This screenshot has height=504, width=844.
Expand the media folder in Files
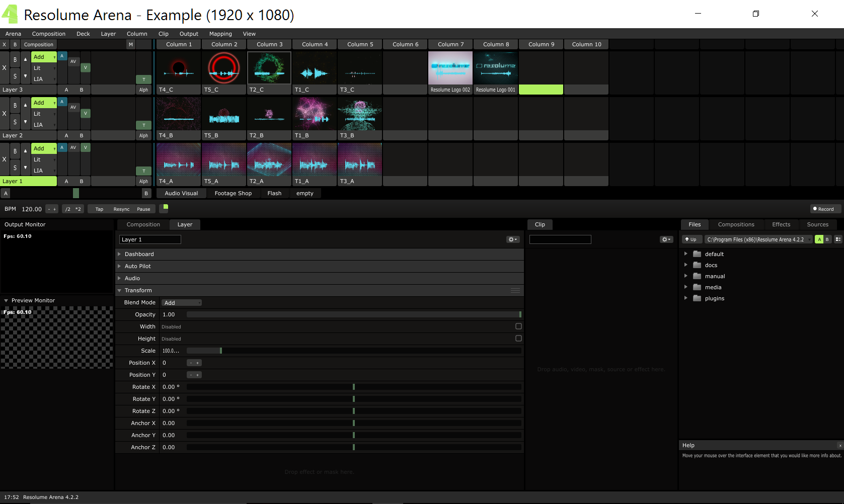coord(685,287)
